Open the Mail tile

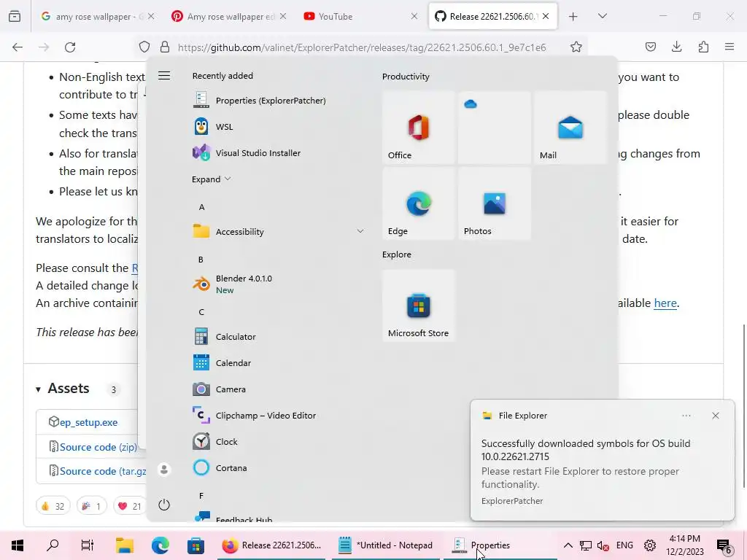click(570, 128)
